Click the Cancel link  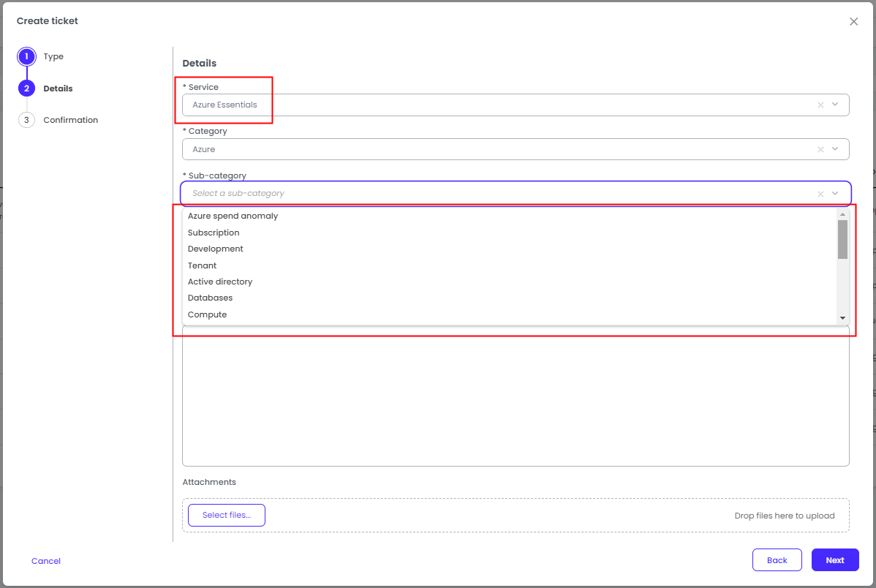coord(46,561)
